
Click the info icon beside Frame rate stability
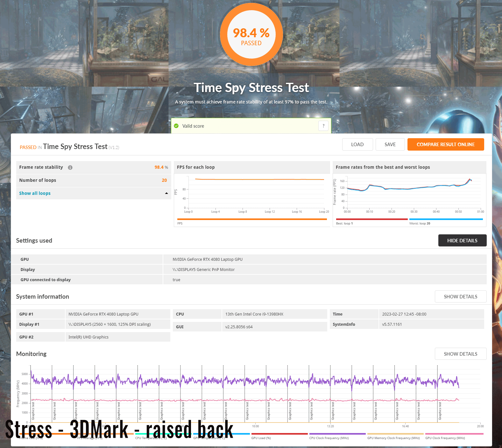tap(70, 167)
